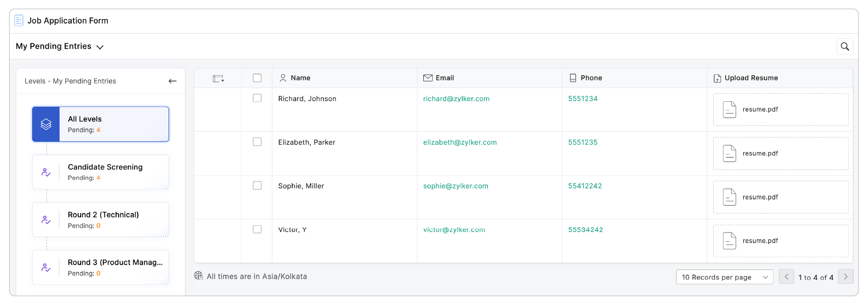Screen dimensions: 868x305
Task: Go to next page of records
Action: click(x=846, y=277)
